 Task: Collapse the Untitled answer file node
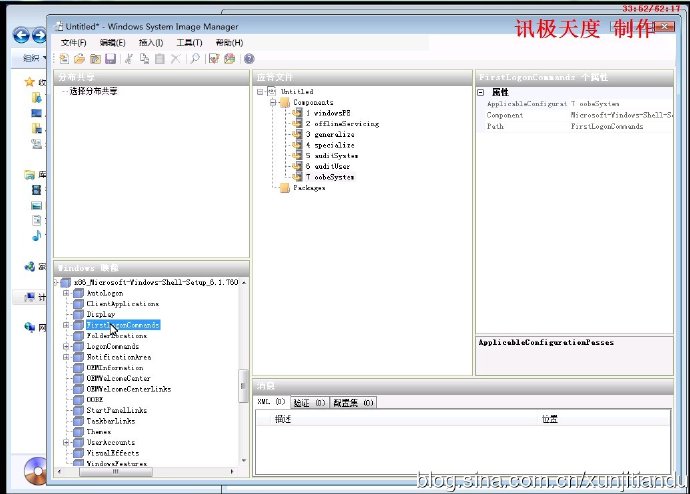tap(260, 91)
